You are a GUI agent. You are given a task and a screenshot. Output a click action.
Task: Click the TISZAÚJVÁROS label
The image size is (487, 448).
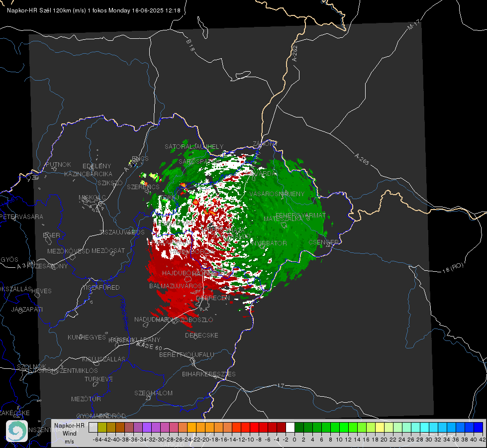click(122, 232)
